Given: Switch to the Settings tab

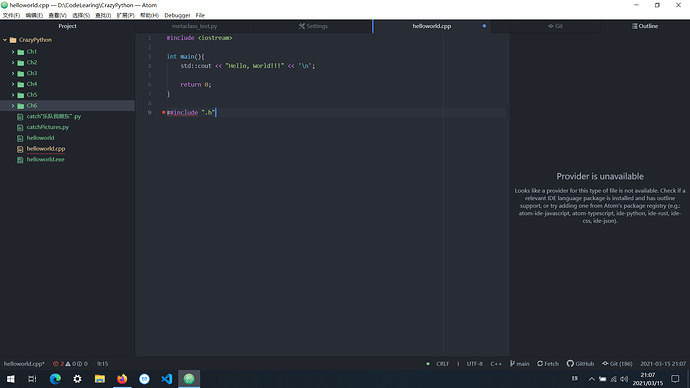Looking at the screenshot, I should coord(313,26).
